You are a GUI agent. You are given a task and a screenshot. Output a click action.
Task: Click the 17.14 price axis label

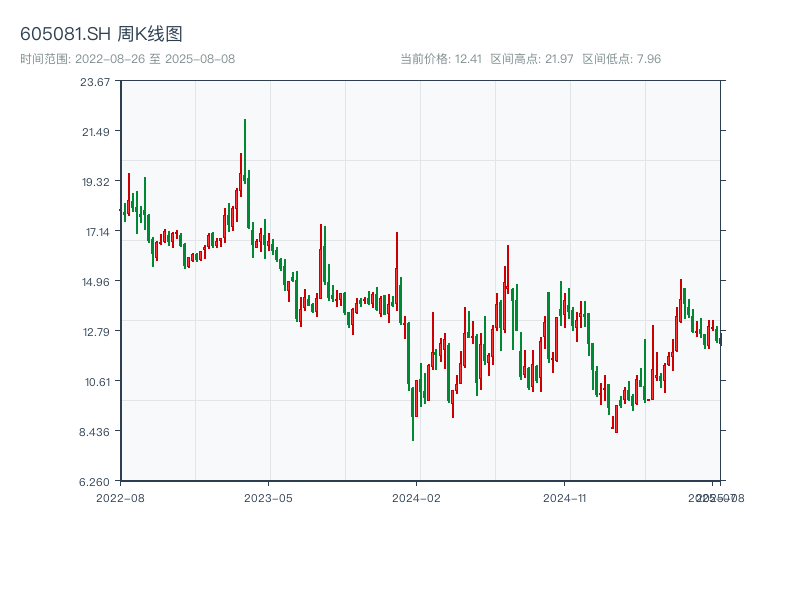click(95, 232)
